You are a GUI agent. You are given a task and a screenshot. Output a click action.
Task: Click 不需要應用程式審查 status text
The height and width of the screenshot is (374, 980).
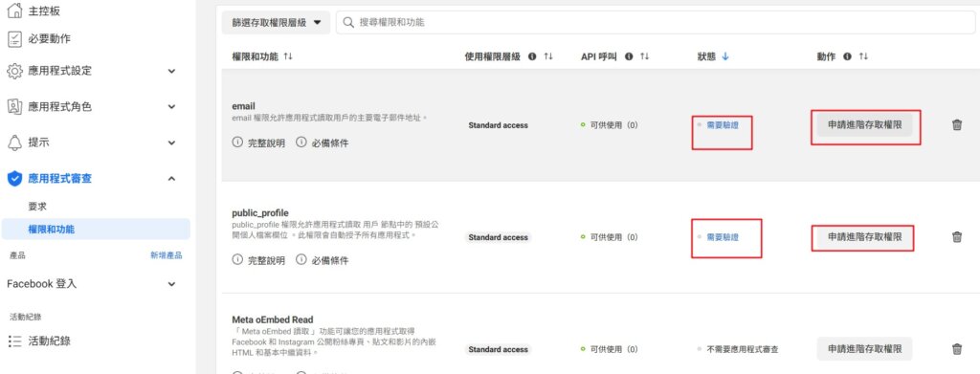pos(742,349)
